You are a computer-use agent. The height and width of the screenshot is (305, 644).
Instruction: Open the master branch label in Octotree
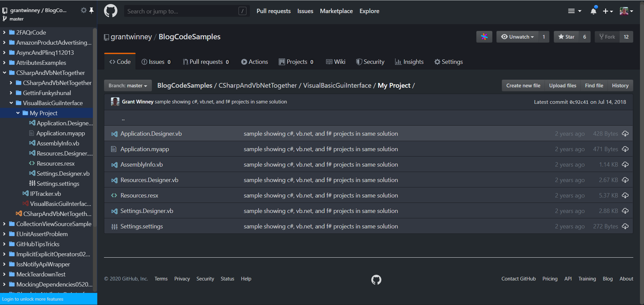click(16, 19)
